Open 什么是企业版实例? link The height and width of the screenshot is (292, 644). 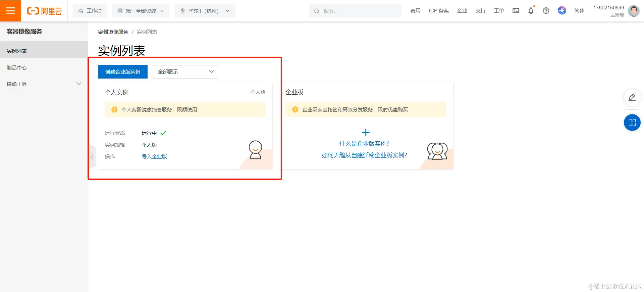pos(364,144)
